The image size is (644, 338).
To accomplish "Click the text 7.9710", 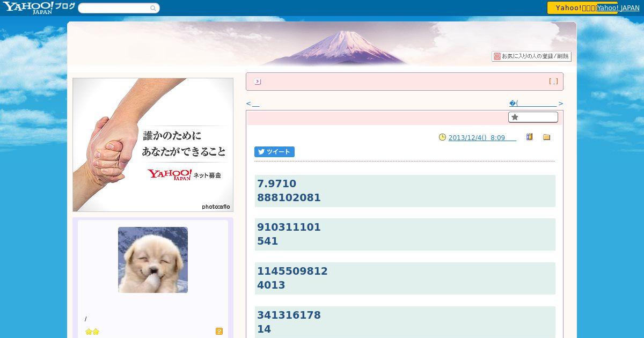I will (x=276, y=183).
